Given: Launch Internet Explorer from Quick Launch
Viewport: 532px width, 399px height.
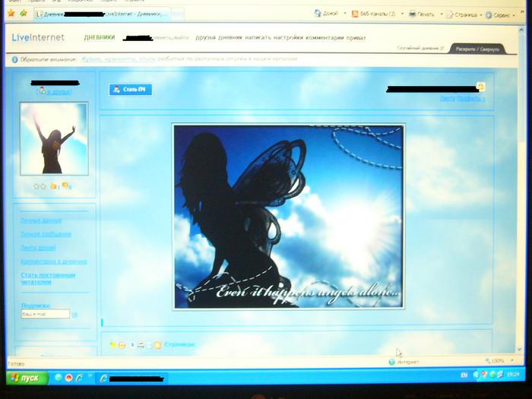Looking at the screenshot, I should [x=79, y=378].
